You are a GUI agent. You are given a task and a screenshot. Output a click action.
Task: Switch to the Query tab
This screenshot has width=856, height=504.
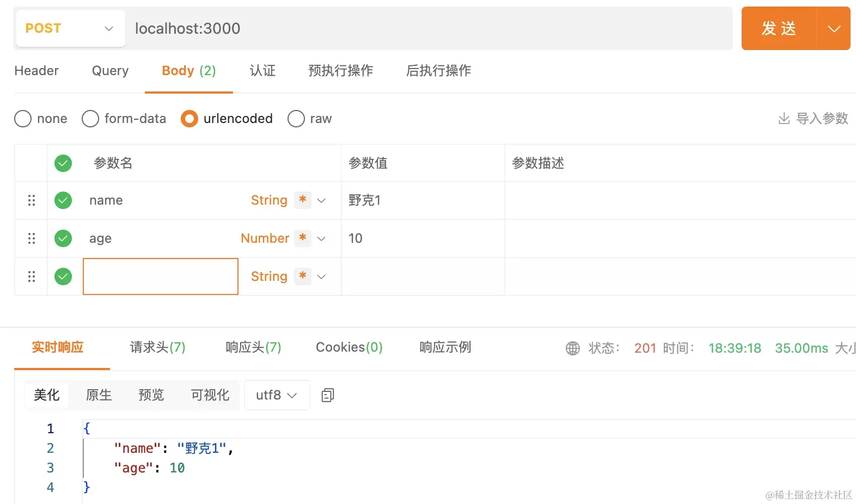pos(110,71)
